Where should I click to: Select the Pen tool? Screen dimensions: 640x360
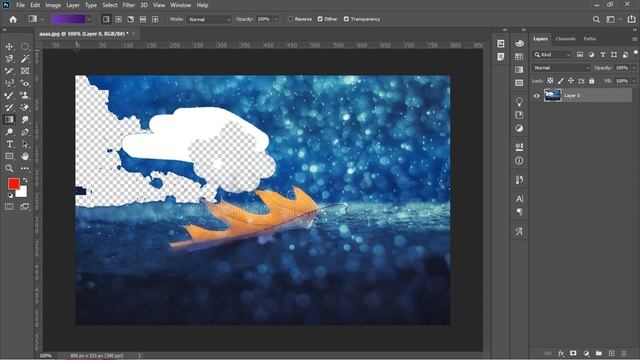pyautogui.click(x=25, y=132)
